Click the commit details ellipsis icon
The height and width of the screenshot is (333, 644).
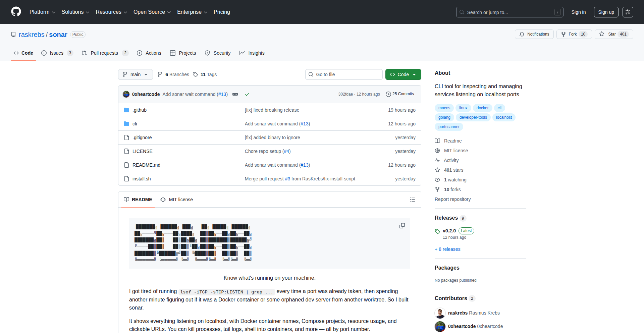[235, 94]
